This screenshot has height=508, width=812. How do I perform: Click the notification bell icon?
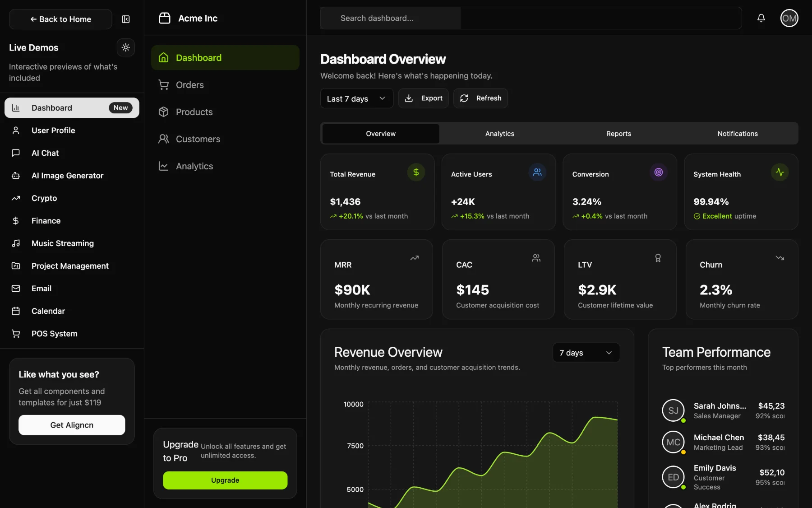click(761, 18)
